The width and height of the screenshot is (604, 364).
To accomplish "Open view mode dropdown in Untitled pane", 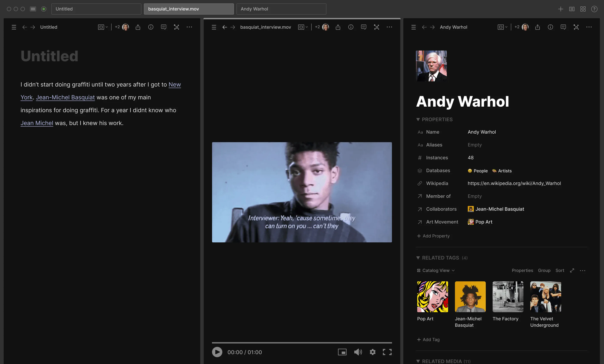I will point(103,27).
